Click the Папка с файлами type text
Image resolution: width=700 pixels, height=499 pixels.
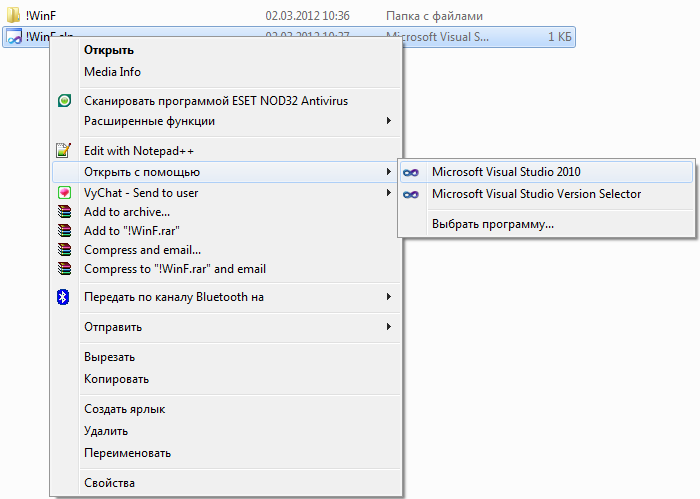(x=434, y=16)
